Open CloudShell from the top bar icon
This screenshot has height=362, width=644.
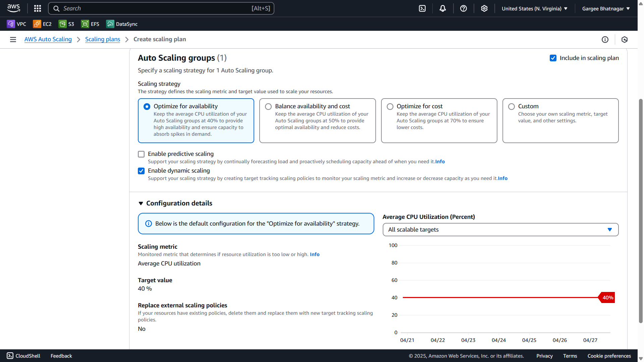click(x=422, y=8)
